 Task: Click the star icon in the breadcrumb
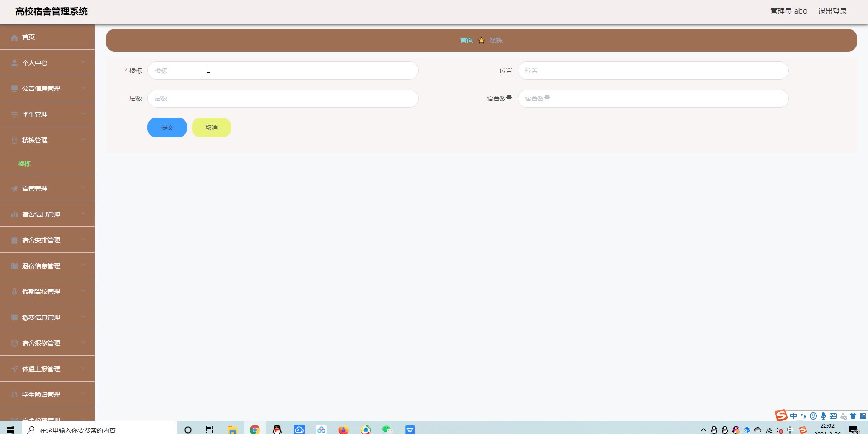(481, 40)
